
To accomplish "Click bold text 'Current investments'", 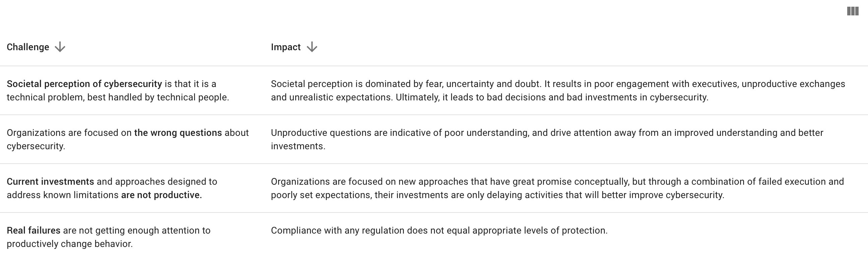I will [50, 182].
